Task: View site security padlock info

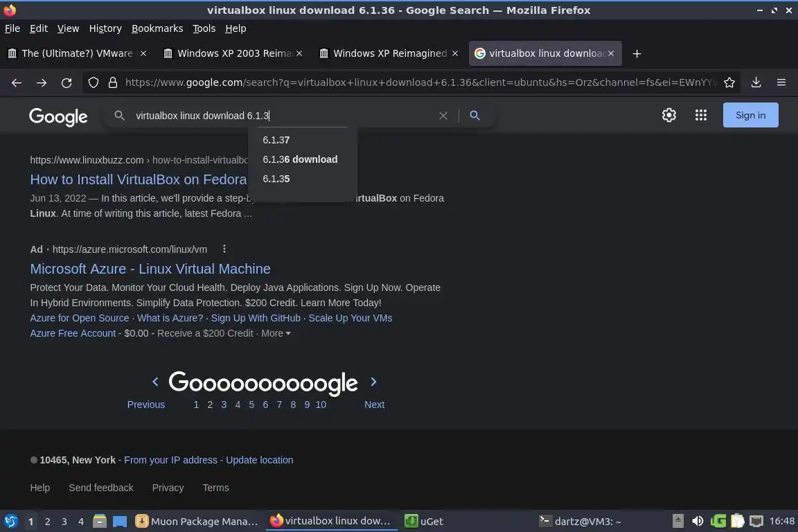Action: click(x=113, y=82)
